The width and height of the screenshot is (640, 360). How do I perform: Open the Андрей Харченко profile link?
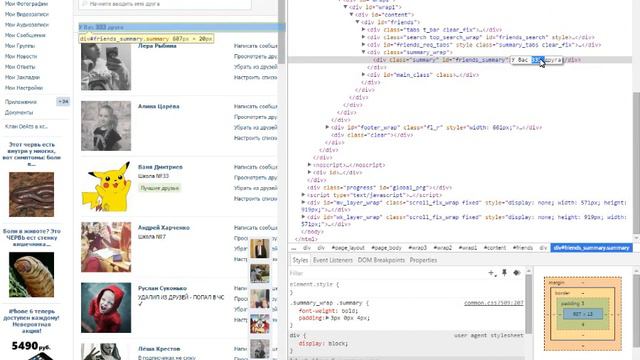pyautogui.click(x=164, y=227)
